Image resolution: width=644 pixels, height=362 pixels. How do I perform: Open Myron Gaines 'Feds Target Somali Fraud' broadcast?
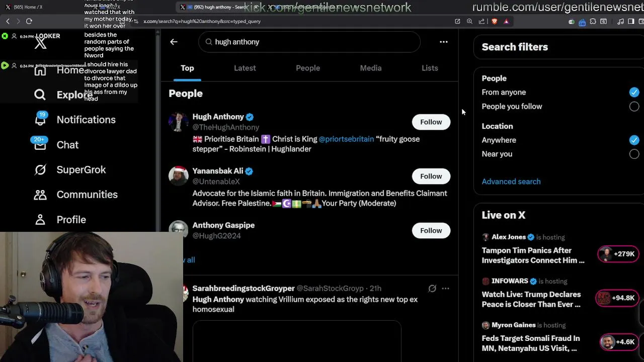point(530,343)
